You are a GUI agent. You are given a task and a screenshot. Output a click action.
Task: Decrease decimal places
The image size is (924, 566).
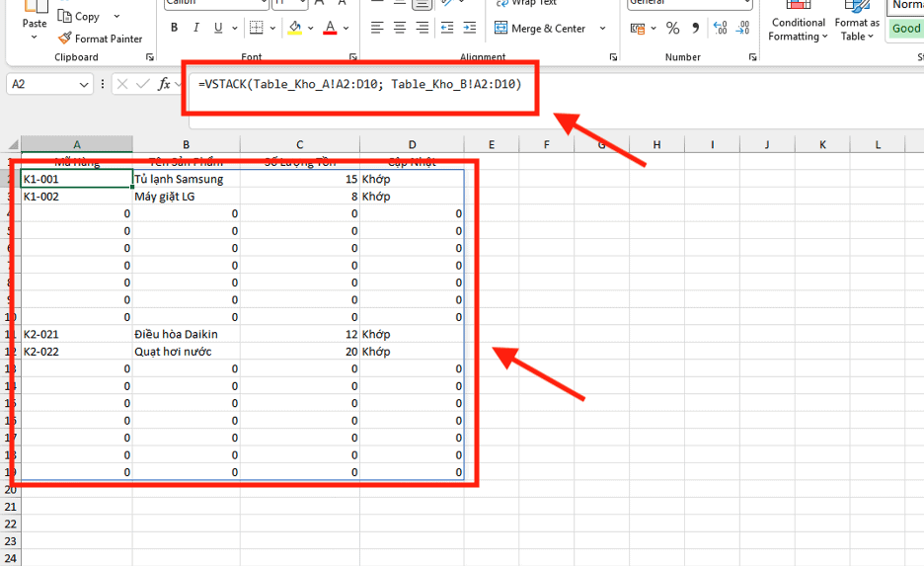coord(743,29)
